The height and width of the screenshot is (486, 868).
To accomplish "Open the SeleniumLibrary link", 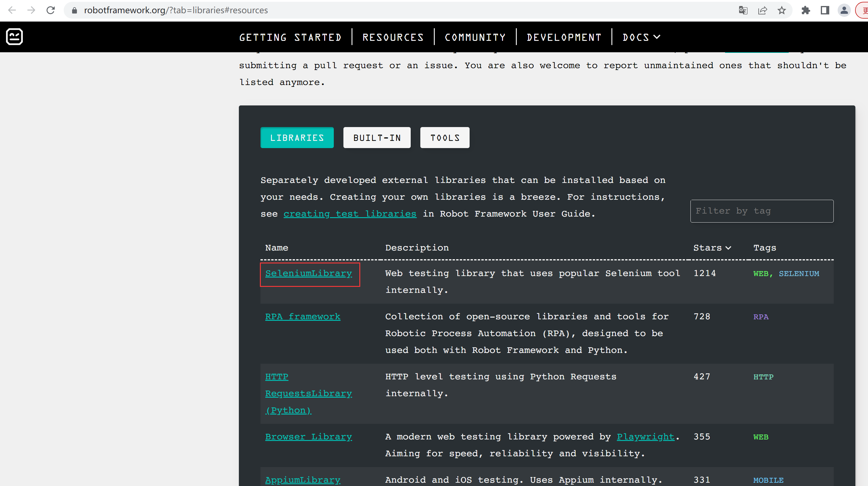I will [x=308, y=273].
